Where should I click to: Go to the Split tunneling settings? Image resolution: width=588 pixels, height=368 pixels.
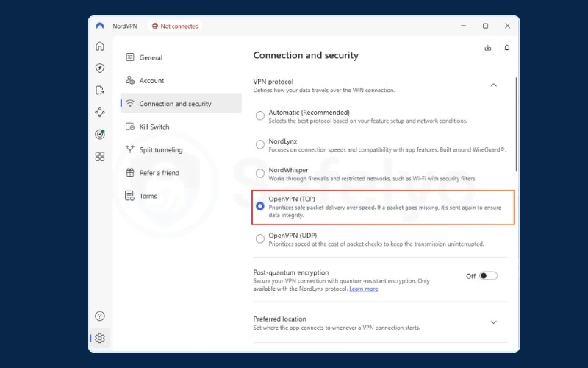(160, 150)
